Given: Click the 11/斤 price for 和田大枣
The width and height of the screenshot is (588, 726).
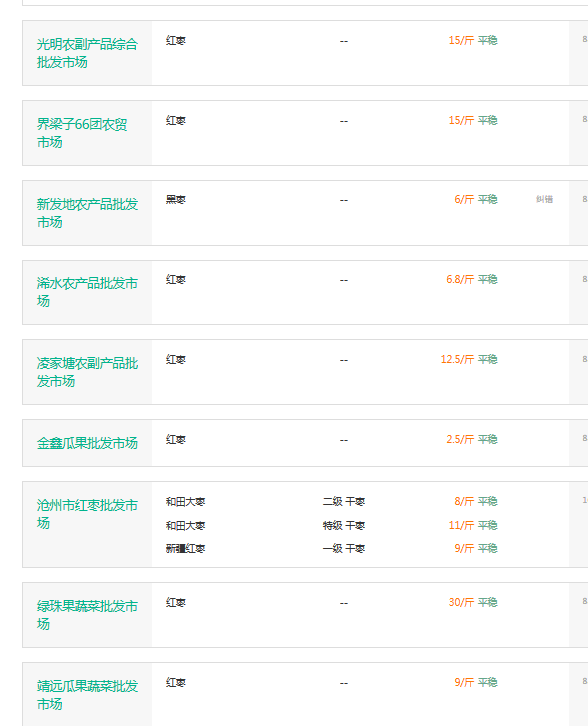Looking at the screenshot, I should 461,525.
